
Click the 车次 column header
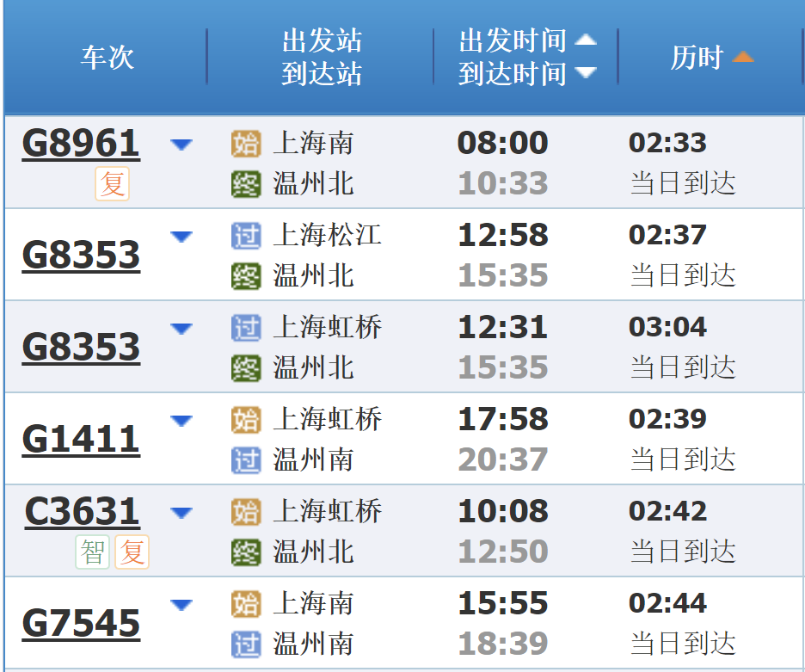tap(107, 58)
